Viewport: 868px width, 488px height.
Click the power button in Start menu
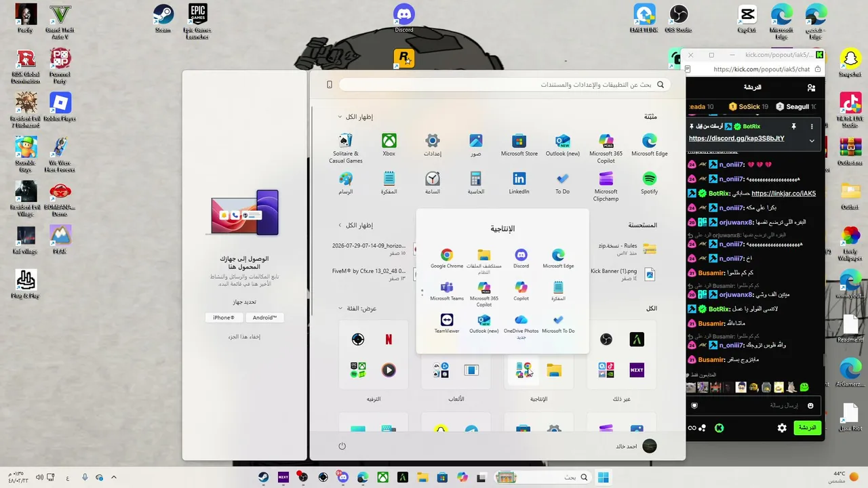pyautogui.click(x=342, y=446)
